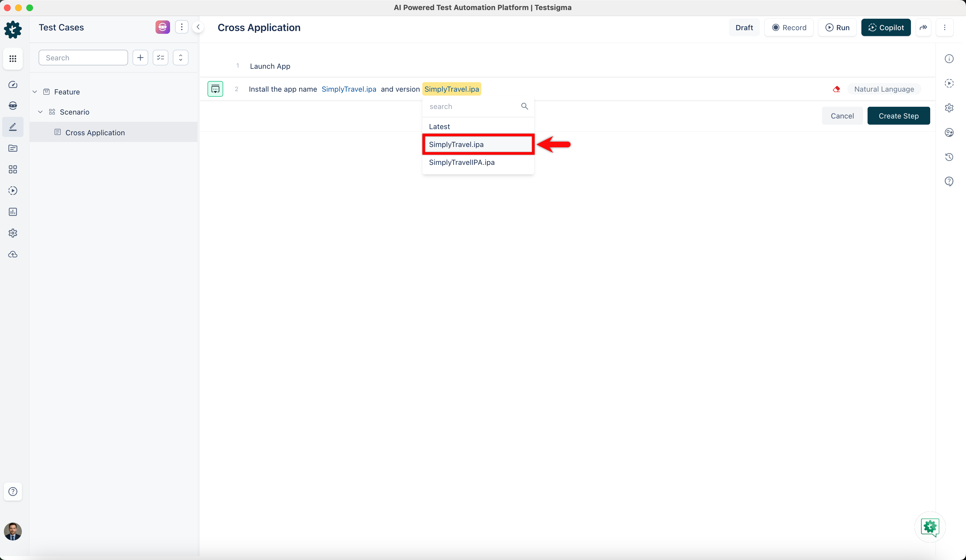The width and height of the screenshot is (966, 560).
Task: Open the sidebar folder card icon
Action: click(x=13, y=148)
